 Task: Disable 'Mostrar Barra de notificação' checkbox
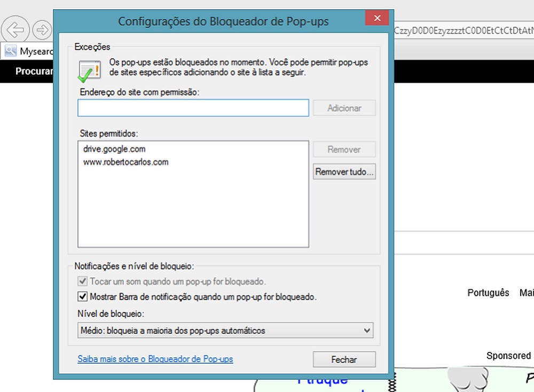point(83,296)
